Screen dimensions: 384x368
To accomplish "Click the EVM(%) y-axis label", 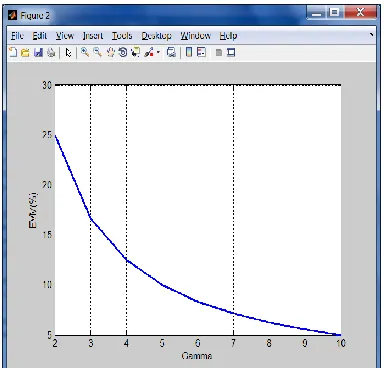I will [x=33, y=210].
